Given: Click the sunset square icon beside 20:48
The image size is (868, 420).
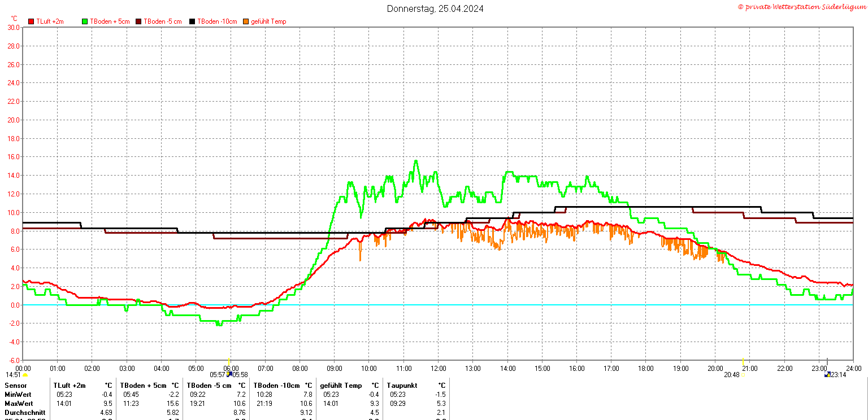Looking at the screenshot, I should (x=743, y=375).
